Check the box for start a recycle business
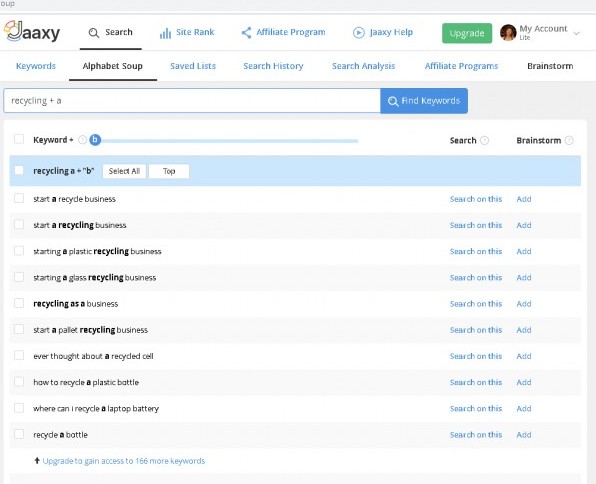This screenshot has height=484, width=596. click(x=19, y=198)
